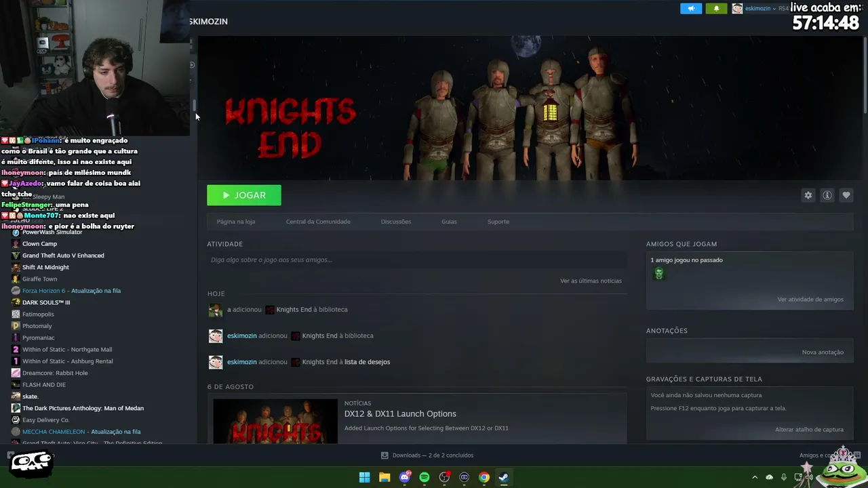
Task: Click Alterar atalho de captura link
Action: pos(809,430)
